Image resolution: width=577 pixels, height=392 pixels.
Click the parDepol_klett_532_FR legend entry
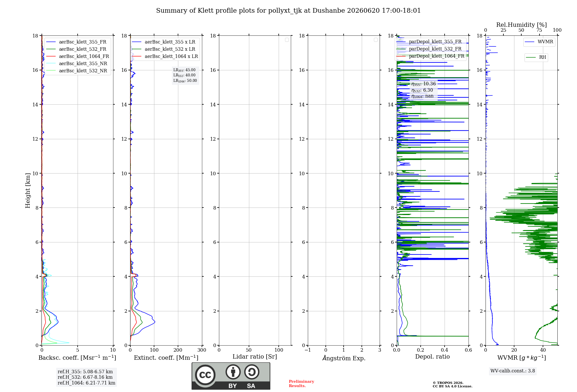tap(430, 49)
